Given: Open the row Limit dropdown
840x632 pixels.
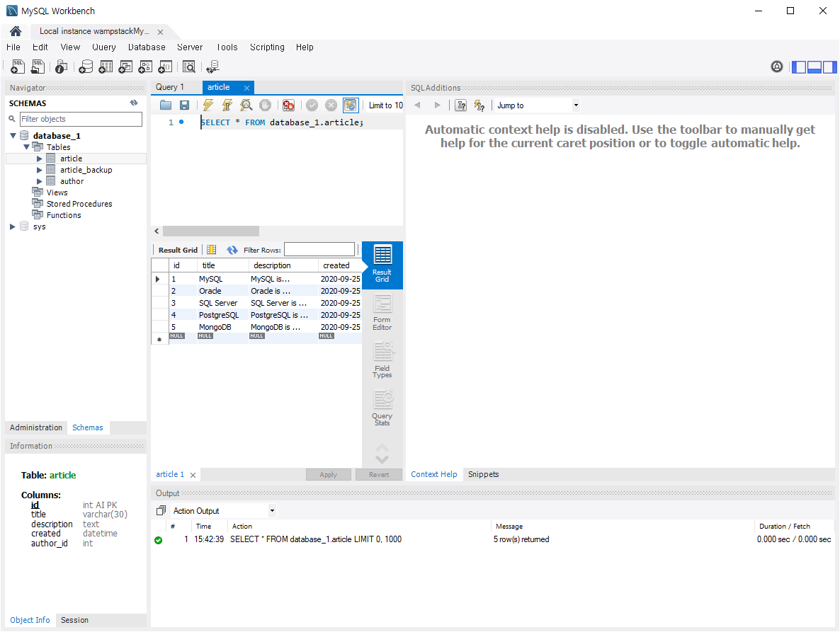Looking at the screenshot, I should (x=385, y=105).
